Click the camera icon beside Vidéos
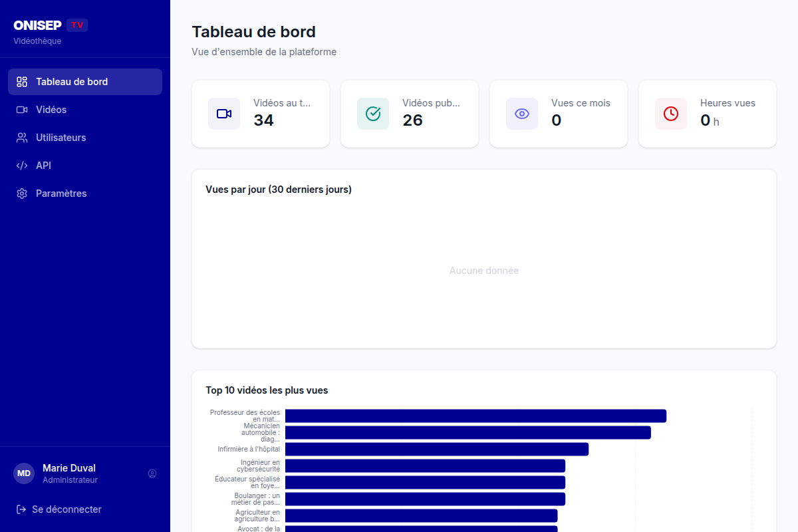 click(x=22, y=110)
